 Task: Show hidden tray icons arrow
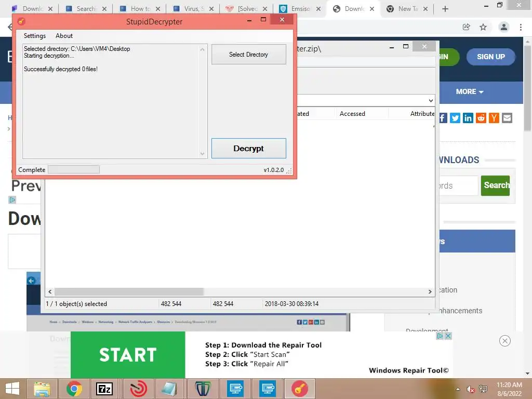pyautogui.click(x=458, y=389)
